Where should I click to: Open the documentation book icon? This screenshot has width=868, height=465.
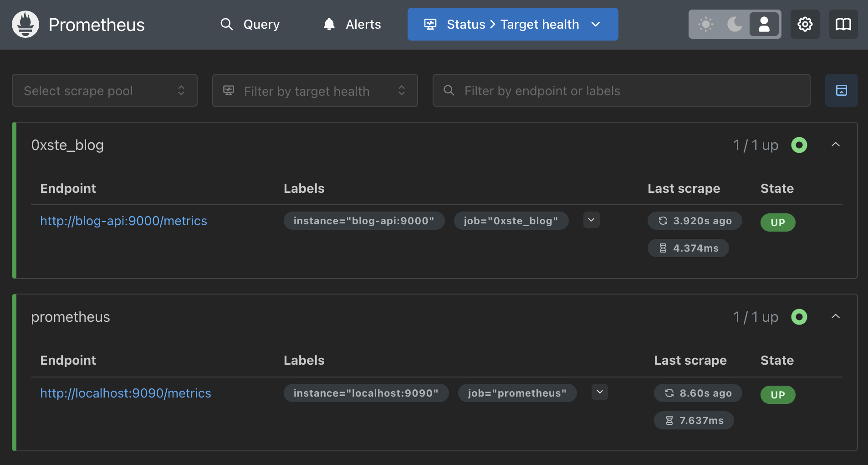pyautogui.click(x=843, y=24)
